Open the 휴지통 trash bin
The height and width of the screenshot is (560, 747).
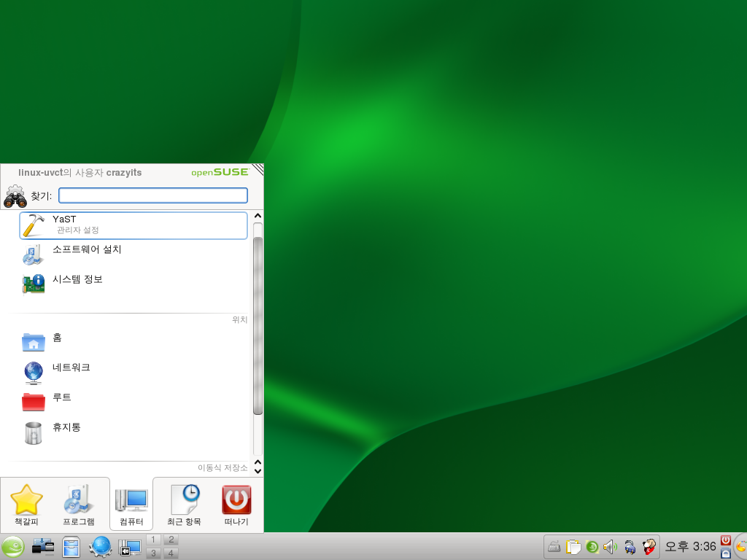pyautogui.click(x=133, y=432)
